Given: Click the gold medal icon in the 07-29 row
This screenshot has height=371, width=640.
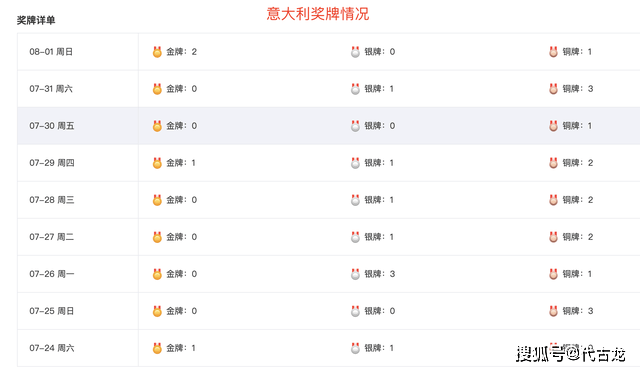Looking at the screenshot, I should pyautogui.click(x=157, y=163).
